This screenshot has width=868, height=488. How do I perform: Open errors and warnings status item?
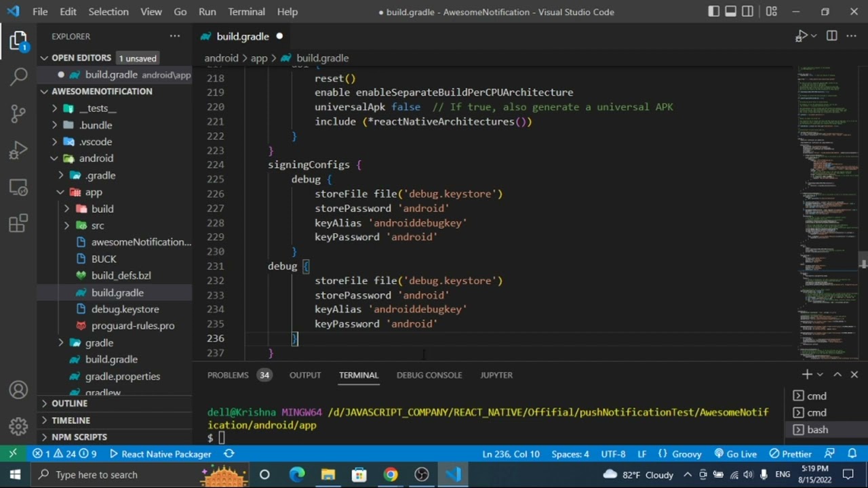coord(65,453)
